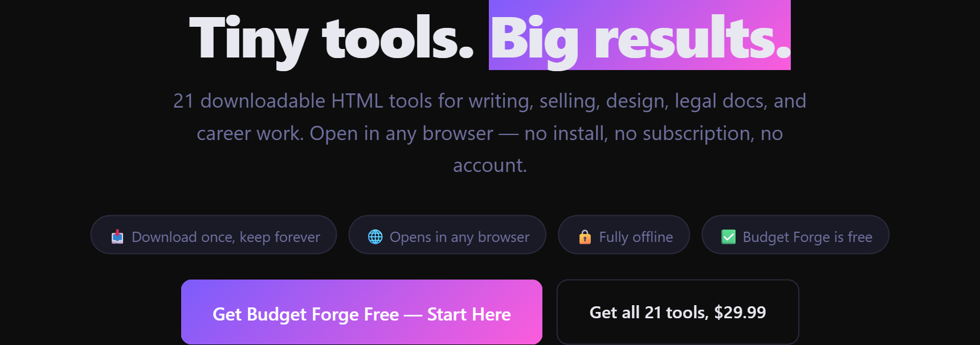This screenshot has width=980, height=345.
Task: Select the 'Budget Forge is free' pill label
Action: click(x=807, y=237)
